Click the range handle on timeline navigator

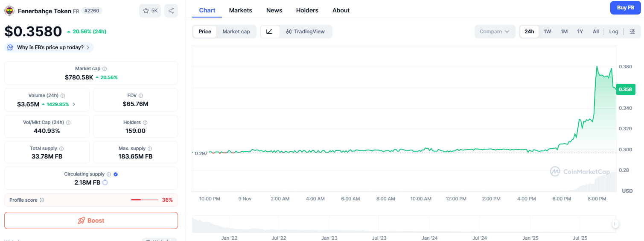pos(615,223)
